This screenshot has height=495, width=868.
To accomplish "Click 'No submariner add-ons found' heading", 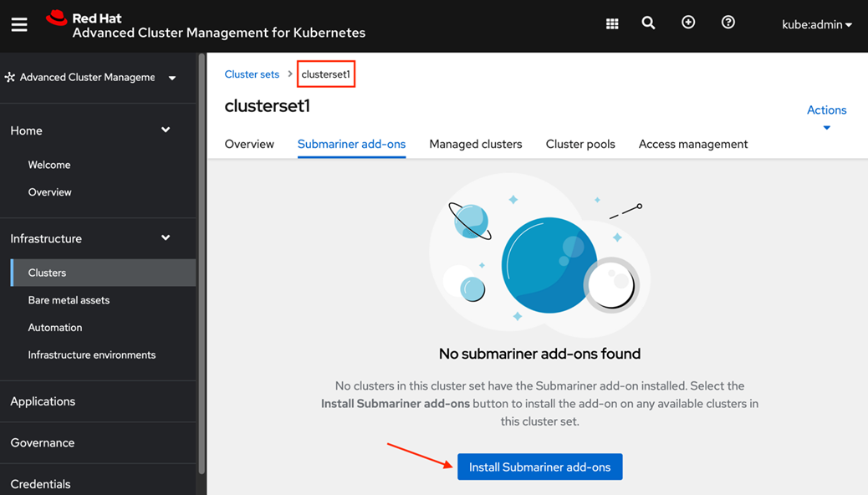I will pos(539,354).
